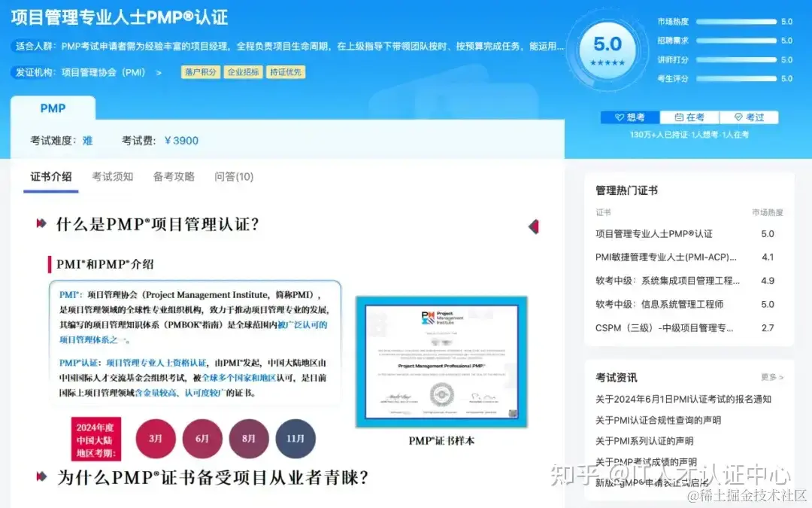The width and height of the screenshot is (812, 508).
Task: Open 软考中级：信息系统管理工程师 certificate link
Action: click(659, 304)
